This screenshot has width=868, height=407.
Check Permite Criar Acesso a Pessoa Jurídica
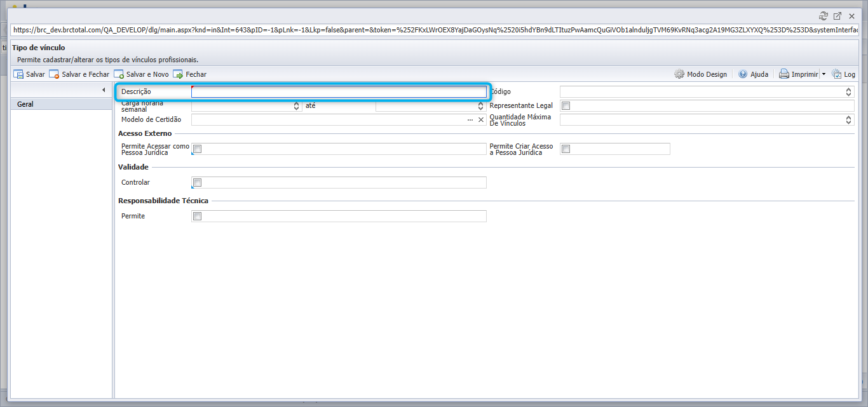[566, 149]
